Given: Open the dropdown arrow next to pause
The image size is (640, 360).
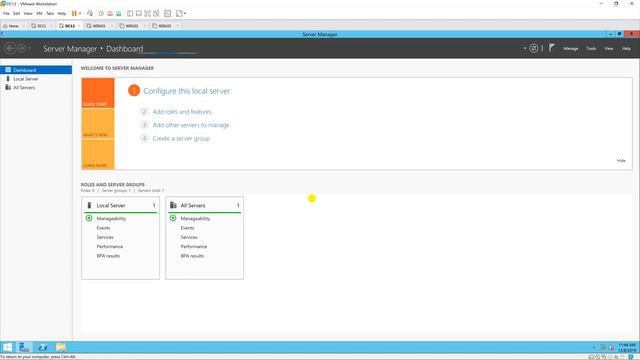Looking at the screenshot, I should click(80, 13).
